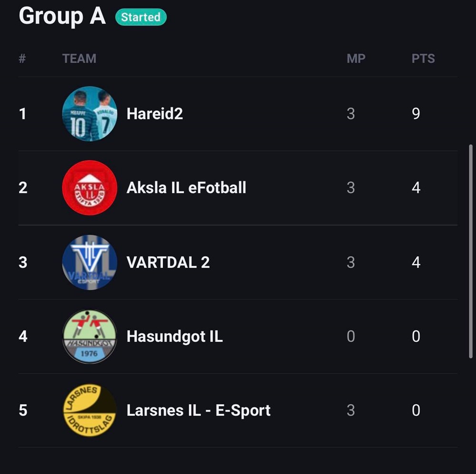Click the rank number 2 cell
Viewport: 476px width, 474px height.
[x=23, y=188]
